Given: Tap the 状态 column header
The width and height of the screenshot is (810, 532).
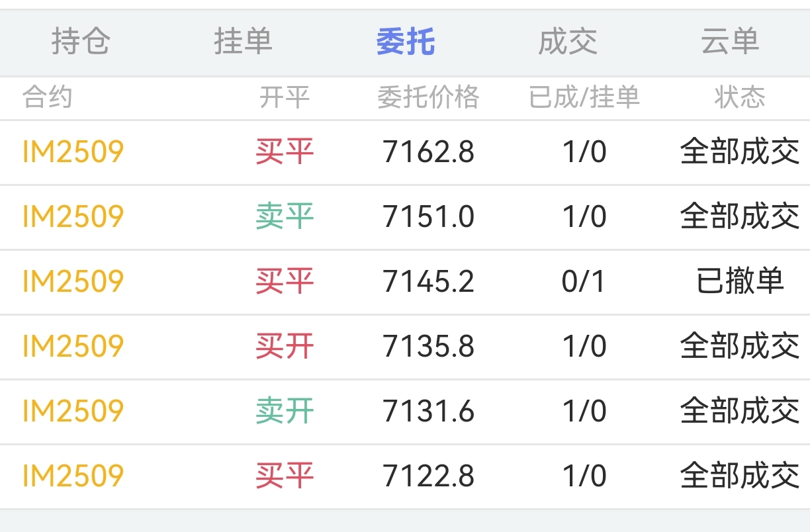Looking at the screenshot, I should (740, 97).
